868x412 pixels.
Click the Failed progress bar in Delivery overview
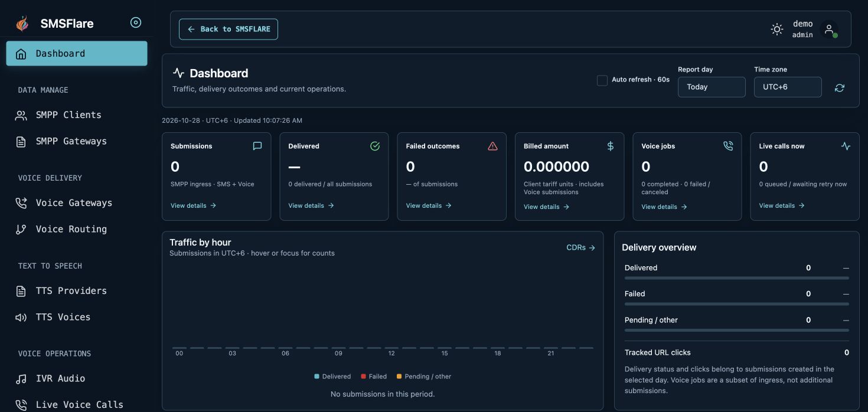[x=737, y=304]
